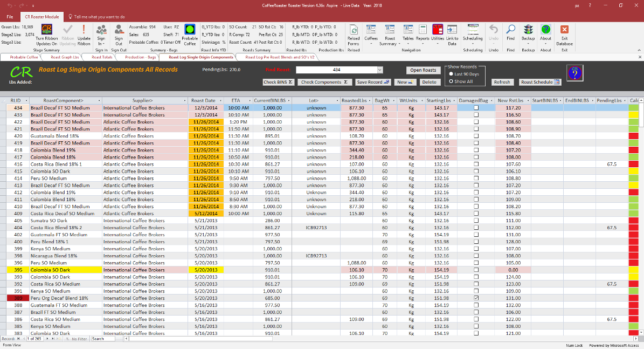Open RLID column filter dropdown
Image resolution: width=644 pixels, height=349 pixels.
[x=26, y=101]
